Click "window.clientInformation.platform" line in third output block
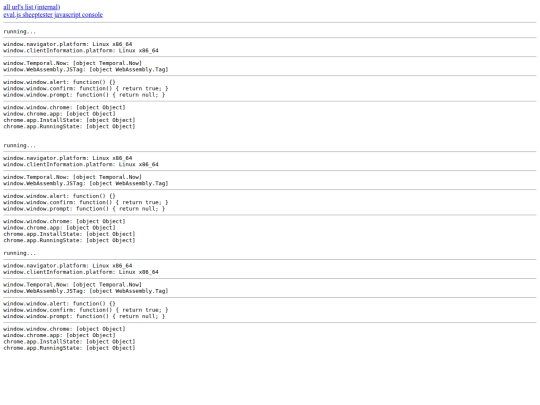The image size is (540, 405). (x=81, y=272)
